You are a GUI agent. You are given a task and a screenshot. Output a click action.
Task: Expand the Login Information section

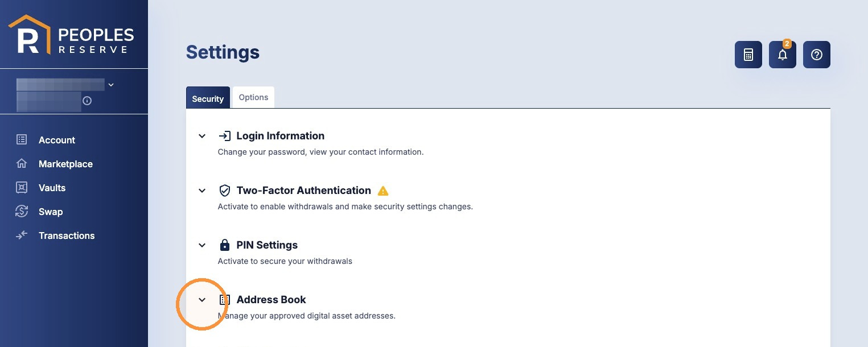[202, 136]
